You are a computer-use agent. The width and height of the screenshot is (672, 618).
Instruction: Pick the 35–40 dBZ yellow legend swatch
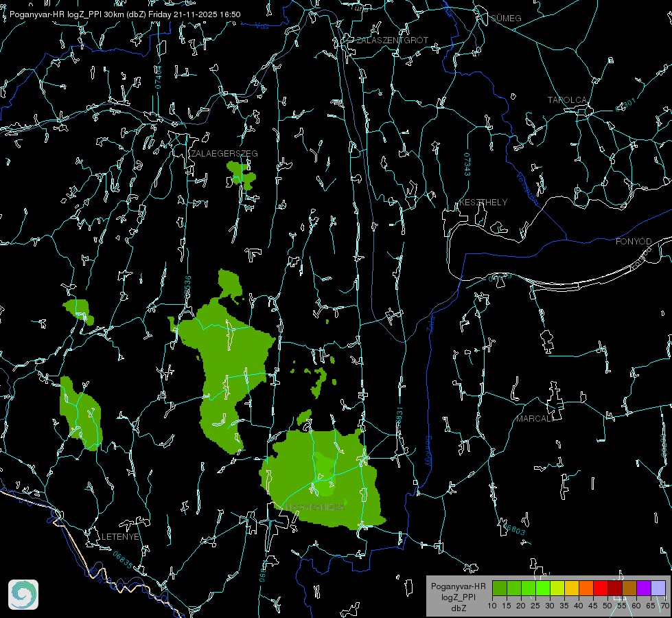[572, 588]
